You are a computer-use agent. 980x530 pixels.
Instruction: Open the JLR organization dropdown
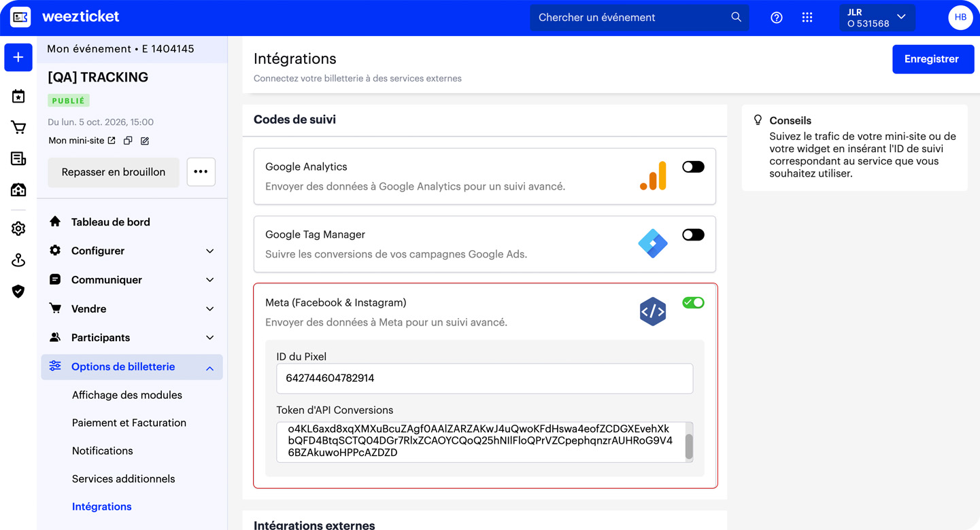coord(877,17)
